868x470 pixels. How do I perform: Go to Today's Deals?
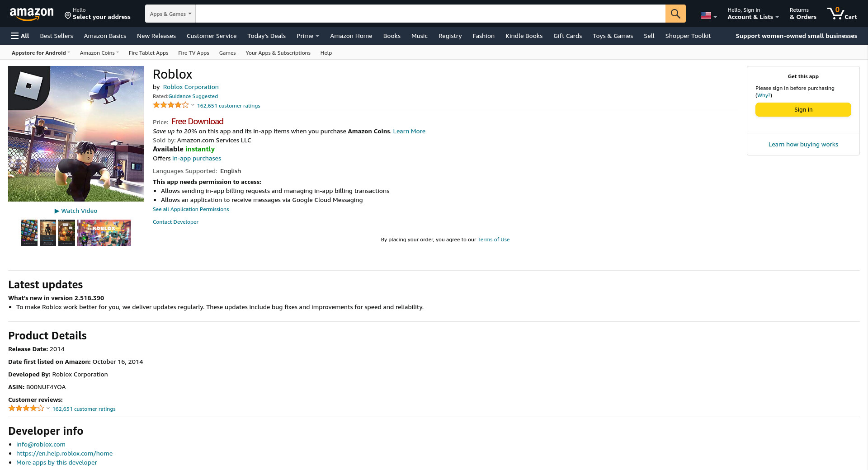coord(266,36)
